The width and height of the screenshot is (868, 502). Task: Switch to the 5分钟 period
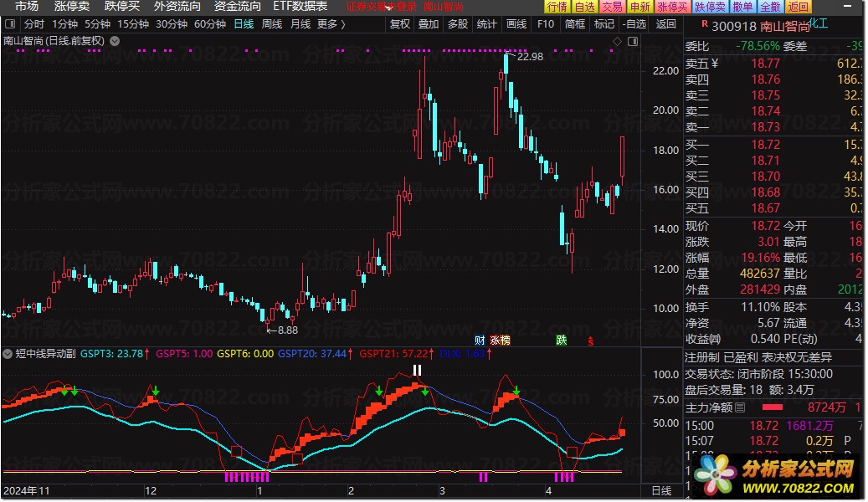pos(97,24)
